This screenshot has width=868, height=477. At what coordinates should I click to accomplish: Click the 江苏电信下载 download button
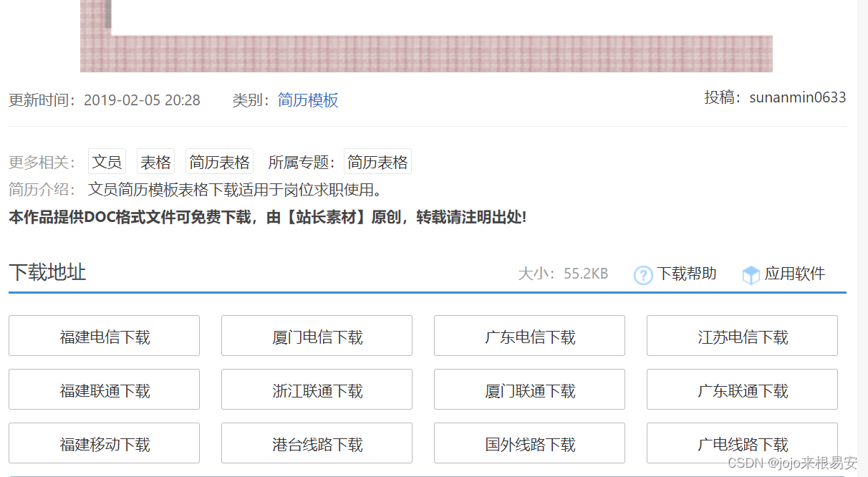(742, 335)
